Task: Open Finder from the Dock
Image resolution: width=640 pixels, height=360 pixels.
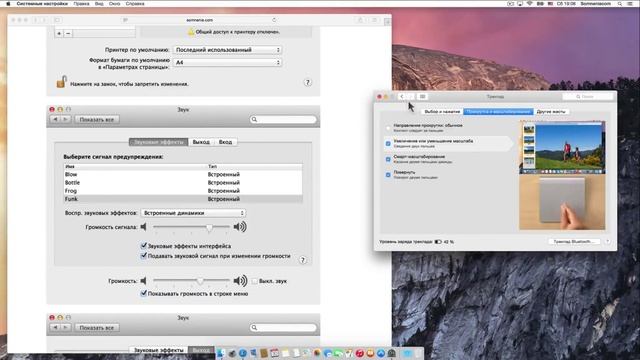Action: [x=221, y=353]
